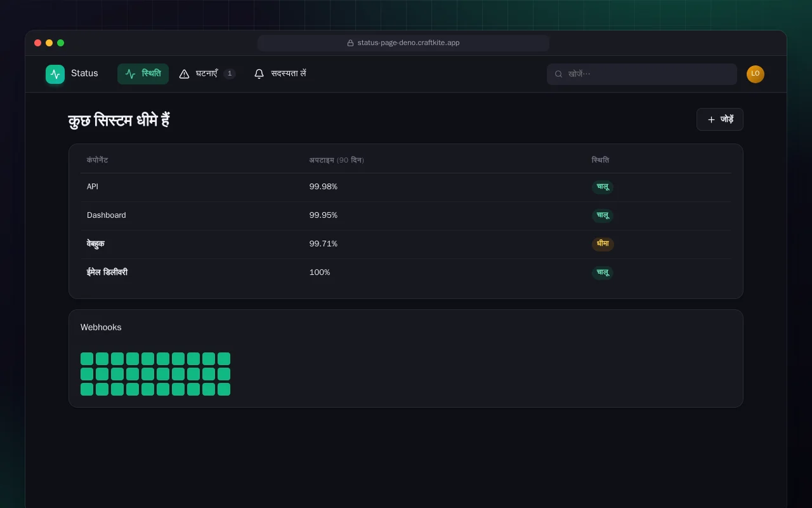Click the Status brand name text
812x508 pixels.
point(84,74)
